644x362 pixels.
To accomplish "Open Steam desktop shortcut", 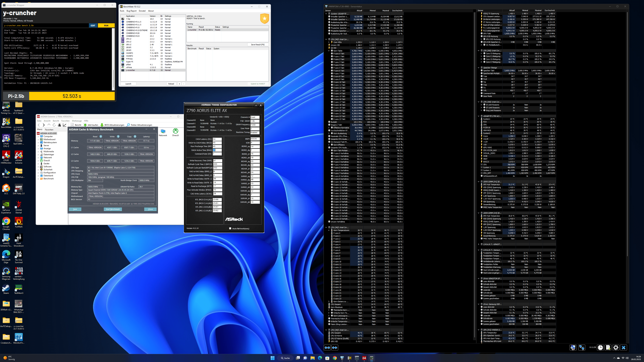I will coord(6,289).
